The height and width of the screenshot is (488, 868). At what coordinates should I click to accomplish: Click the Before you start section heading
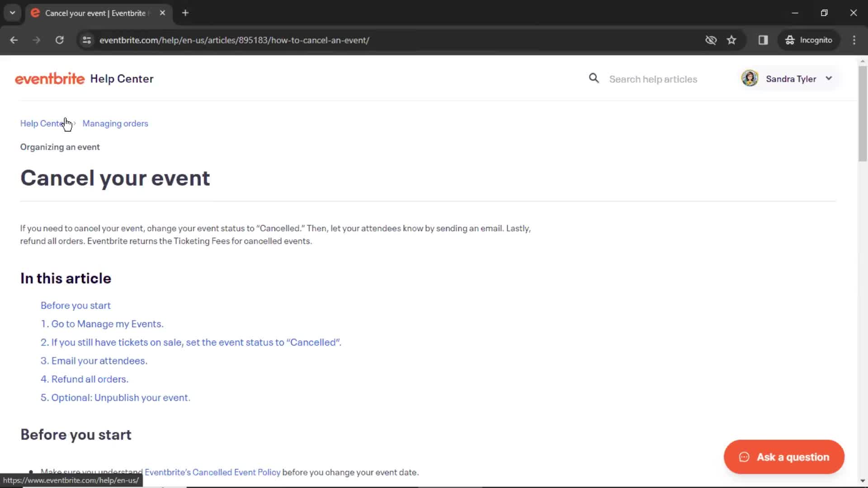[76, 435]
